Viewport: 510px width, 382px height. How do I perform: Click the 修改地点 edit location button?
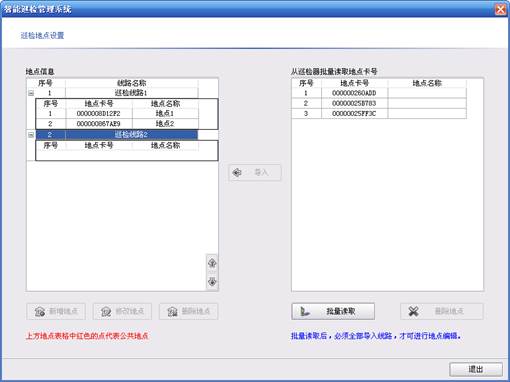coord(122,311)
